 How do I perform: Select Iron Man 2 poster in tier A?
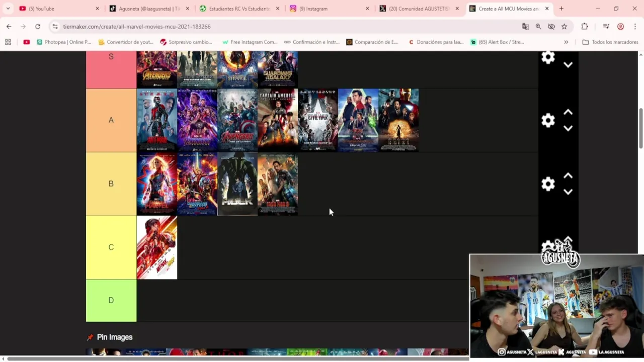pyautogui.click(x=398, y=120)
